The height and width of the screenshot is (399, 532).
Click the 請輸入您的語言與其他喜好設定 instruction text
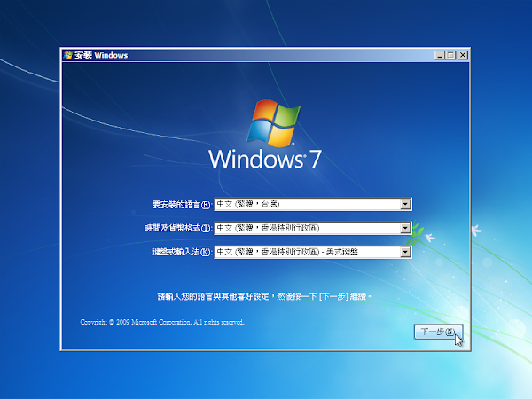point(264,296)
